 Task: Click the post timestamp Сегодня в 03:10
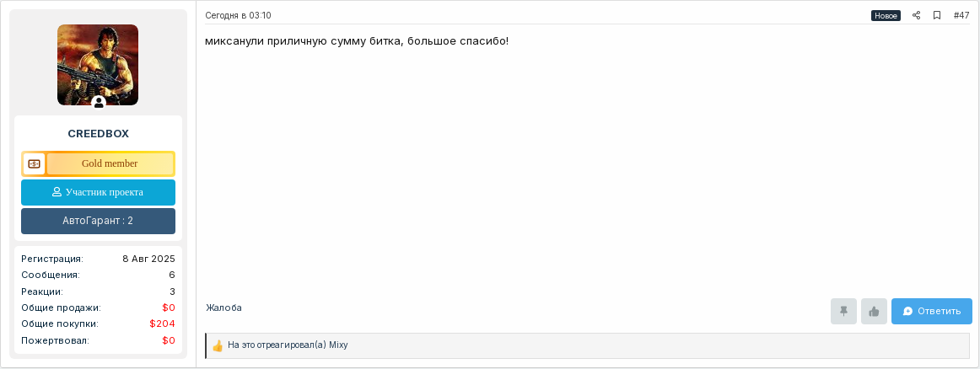pyautogui.click(x=238, y=16)
